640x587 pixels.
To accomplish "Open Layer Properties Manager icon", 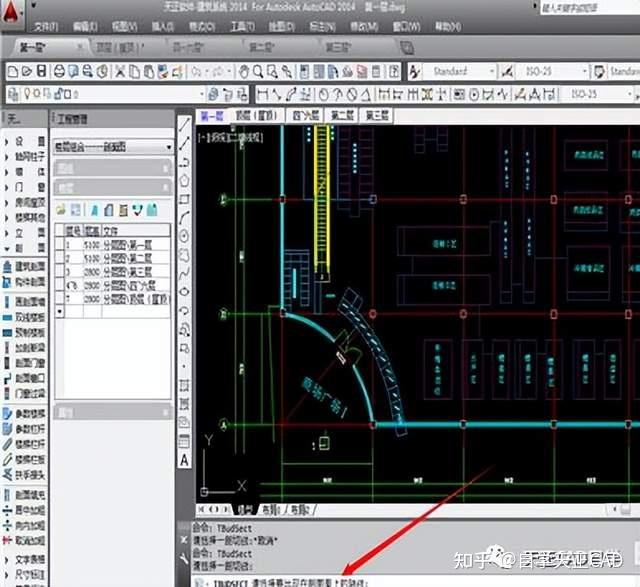I will coord(13,94).
